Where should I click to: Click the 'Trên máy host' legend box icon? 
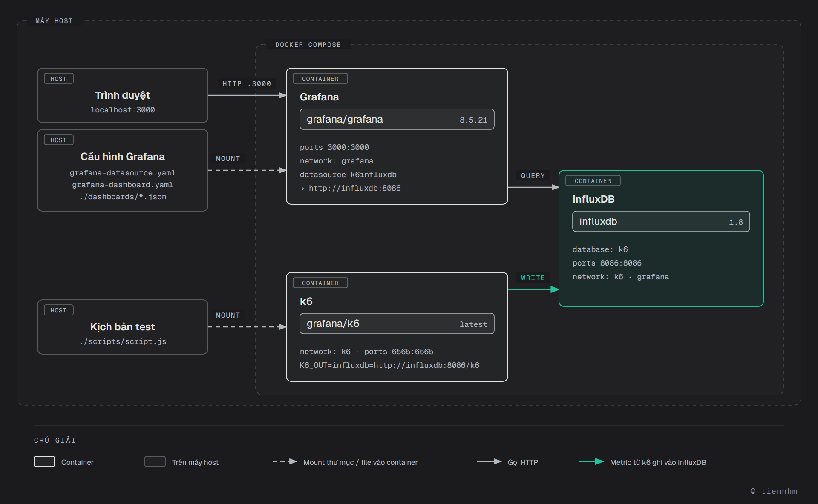click(x=155, y=461)
